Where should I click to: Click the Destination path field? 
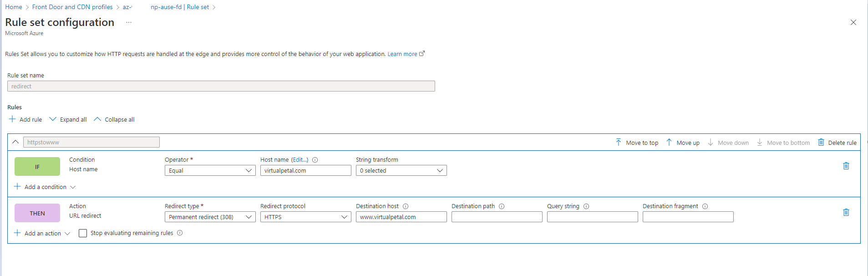pos(497,217)
